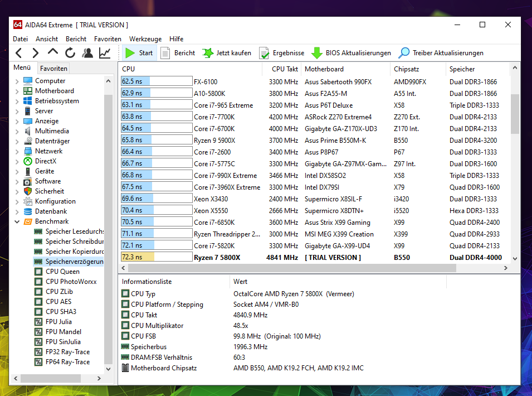Screen dimensions: 532x396
Task: Collapse the Benchmark tree node
Action: point(17,221)
